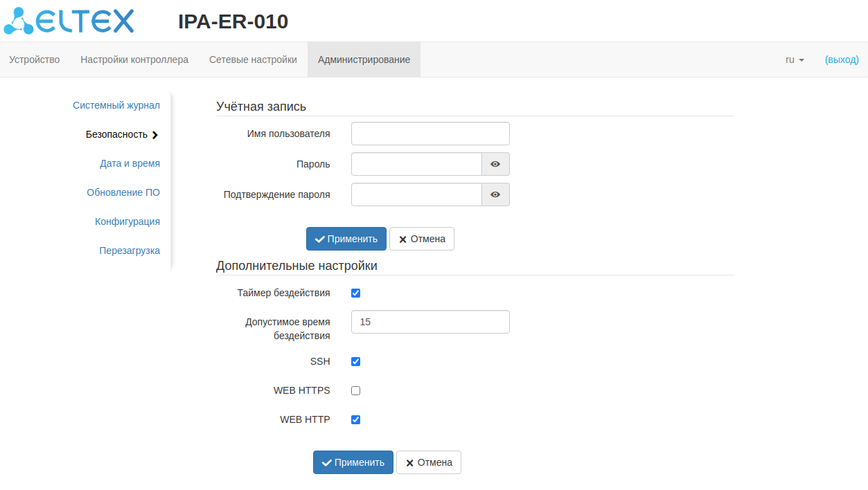Enable the WEB HTTPS checkbox
Viewport: 868px width, 490px height.
356,390
